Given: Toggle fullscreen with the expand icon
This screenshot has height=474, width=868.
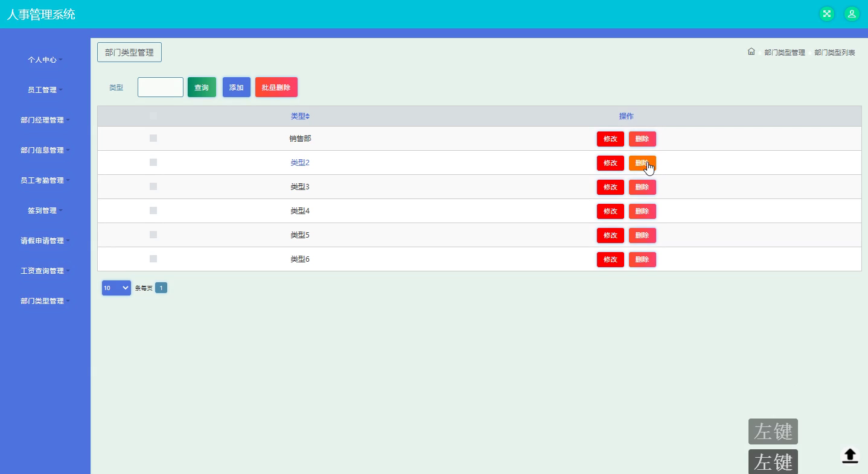Looking at the screenshot, I should (827, 14).
